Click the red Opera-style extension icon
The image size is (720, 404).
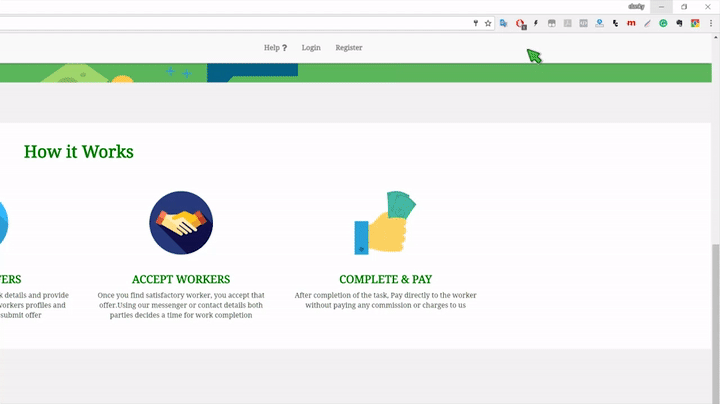[520, 23]
